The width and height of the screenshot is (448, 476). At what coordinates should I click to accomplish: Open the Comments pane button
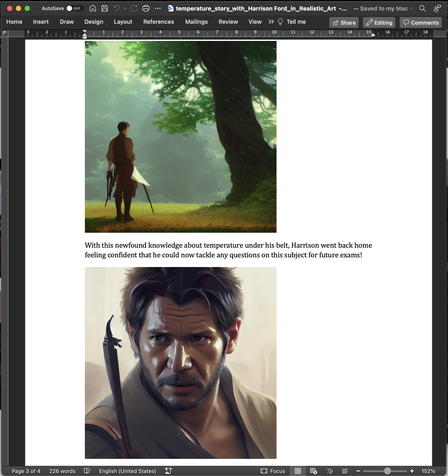coord(421,22)
